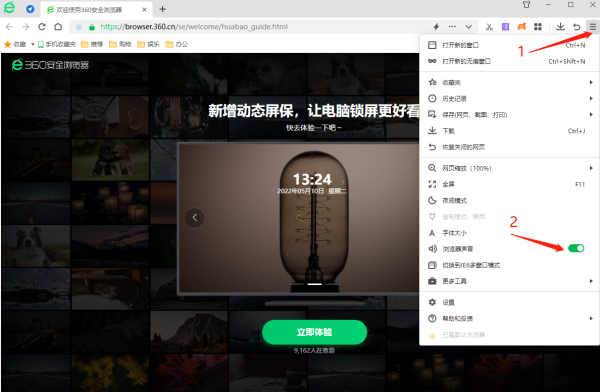Viewport: 600px width, 392px height.
Task: Expand the 历史记录 submenu
Action: click(x=509, y=98)
